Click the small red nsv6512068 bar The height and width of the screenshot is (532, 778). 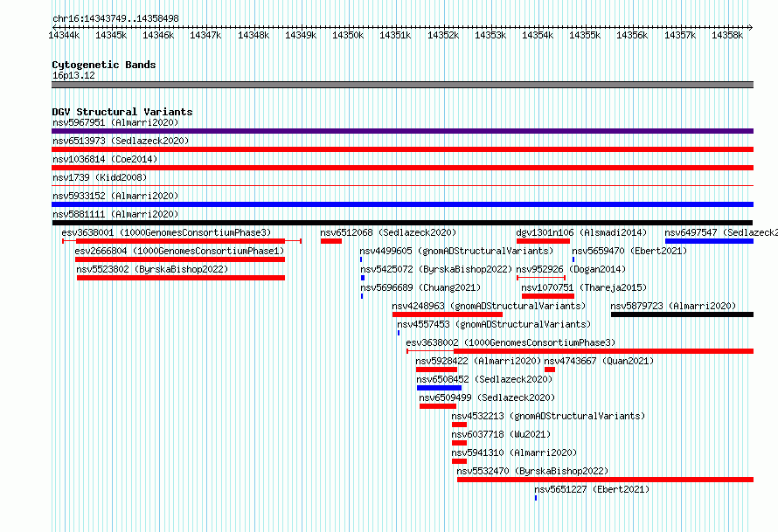pos(331,241)
